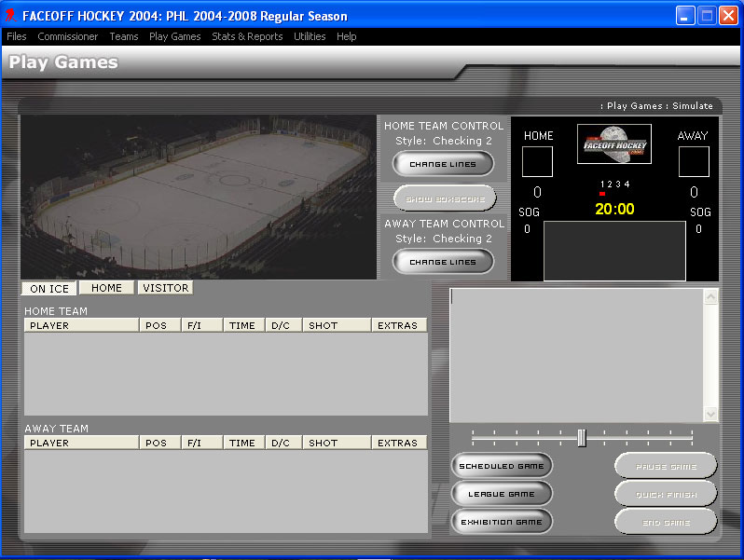Click the period indicator 1 2 3 4
Viewport: 744px width, 560px height.
point(614,184)
